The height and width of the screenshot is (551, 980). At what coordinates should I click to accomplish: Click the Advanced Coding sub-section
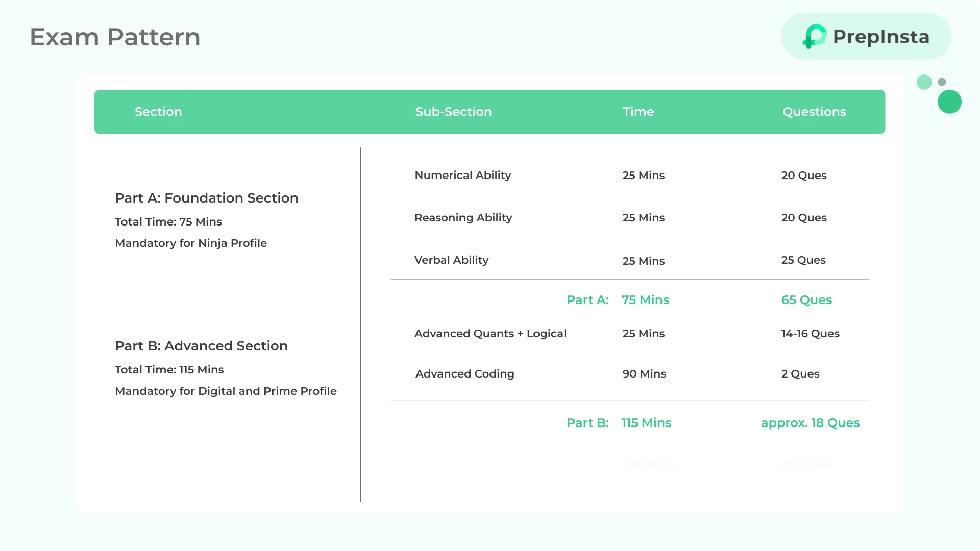(x=464, y=374)
